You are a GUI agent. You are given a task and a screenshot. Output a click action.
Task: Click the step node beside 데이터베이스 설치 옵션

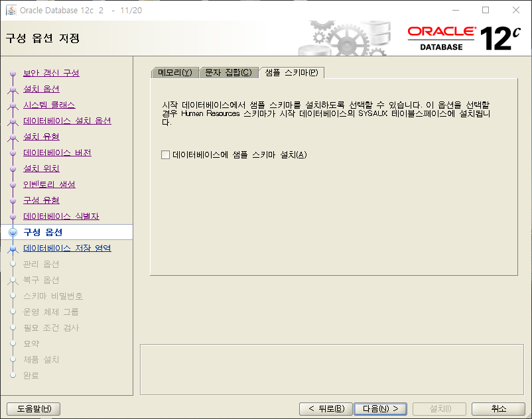click(x=13, y=121)
